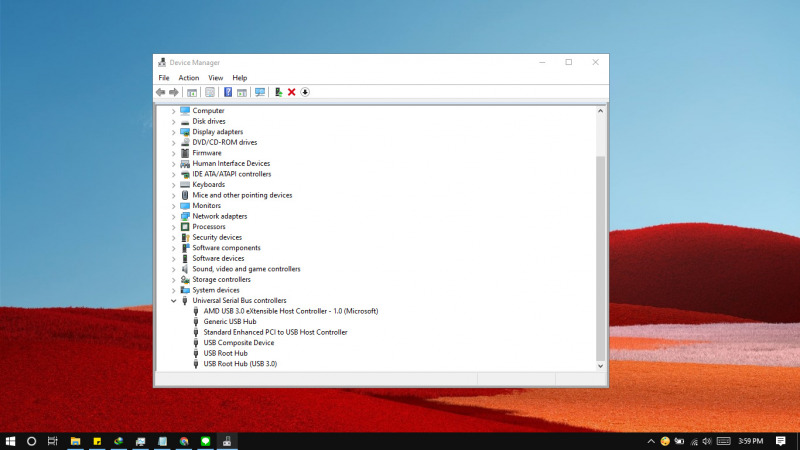Select the Storage controllers entry
The image size is (800, 450).
(221, 280)
